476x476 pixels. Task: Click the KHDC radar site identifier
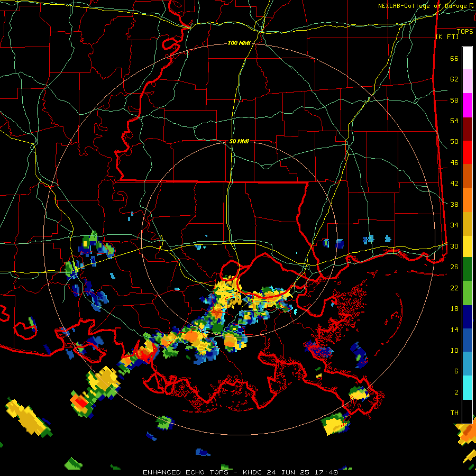pyautogui.click(x=253, y=472)
